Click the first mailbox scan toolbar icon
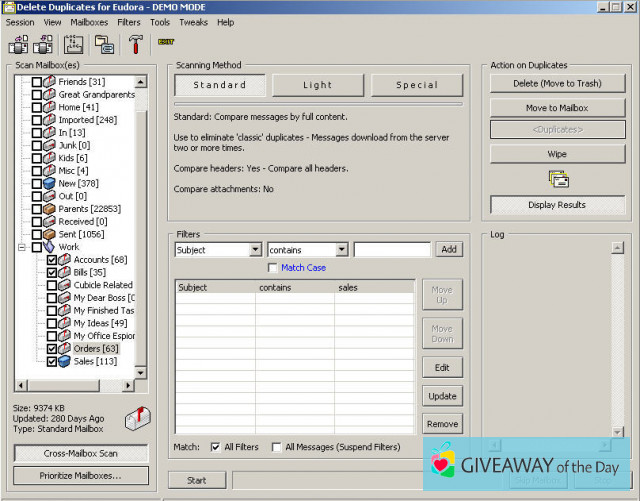The image size is (640, 501). point(17,44)
